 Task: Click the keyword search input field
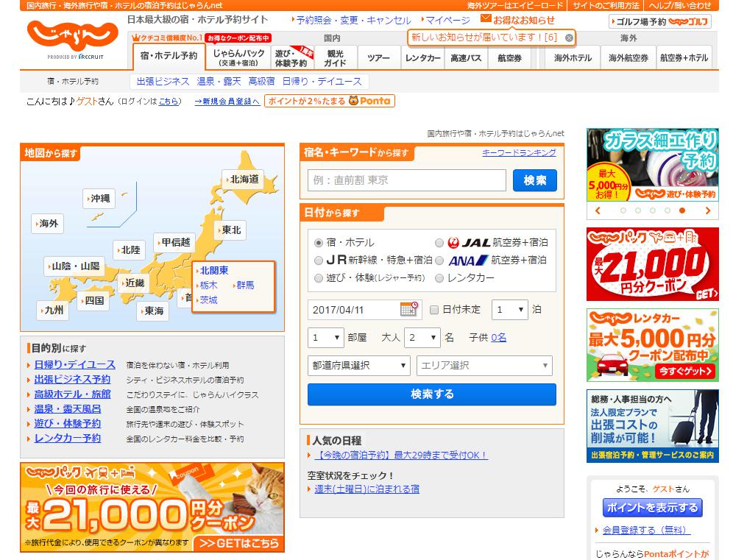(407, 180)
